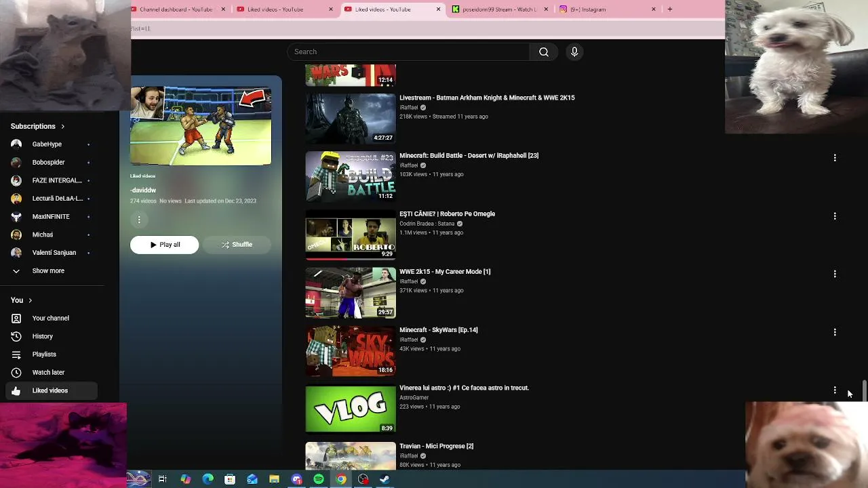Select Liked videos in sidebar

(51, 390)
